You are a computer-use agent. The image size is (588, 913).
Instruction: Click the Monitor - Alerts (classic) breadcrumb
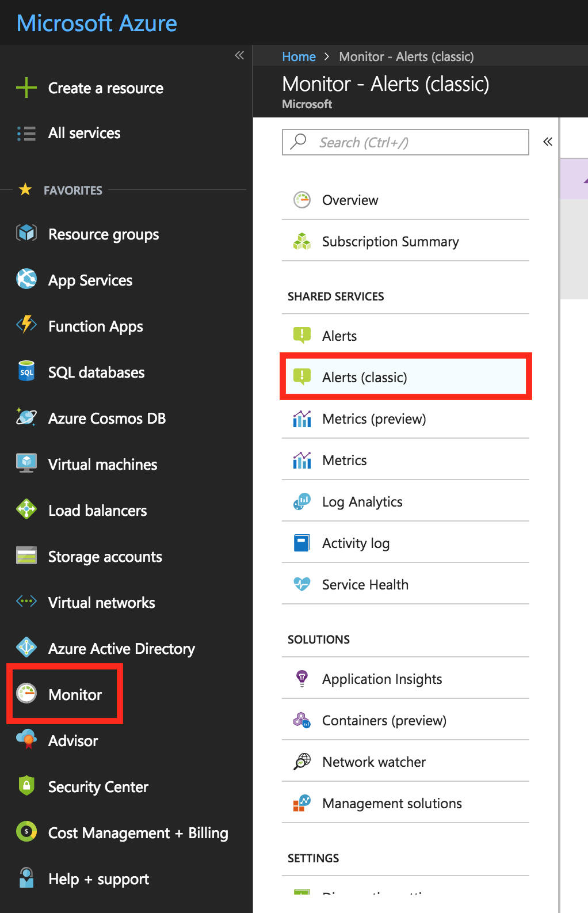[x=406, y=56]
